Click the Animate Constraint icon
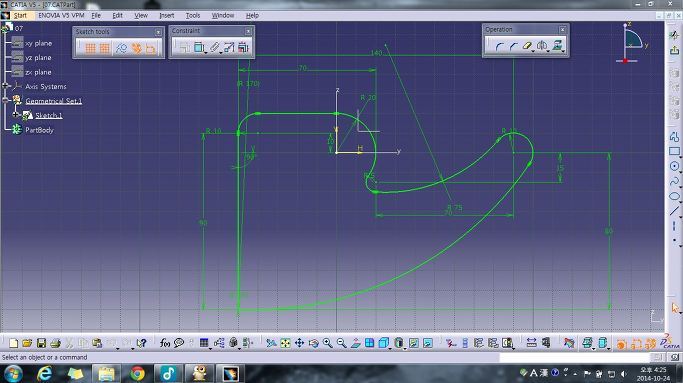Screen dimensions: 683x383 click(229, 47)
